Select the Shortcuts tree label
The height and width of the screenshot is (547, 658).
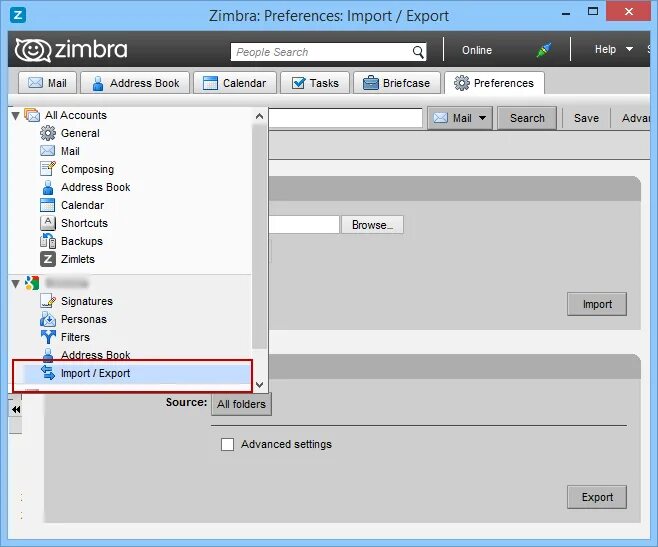tap(84, 223)
